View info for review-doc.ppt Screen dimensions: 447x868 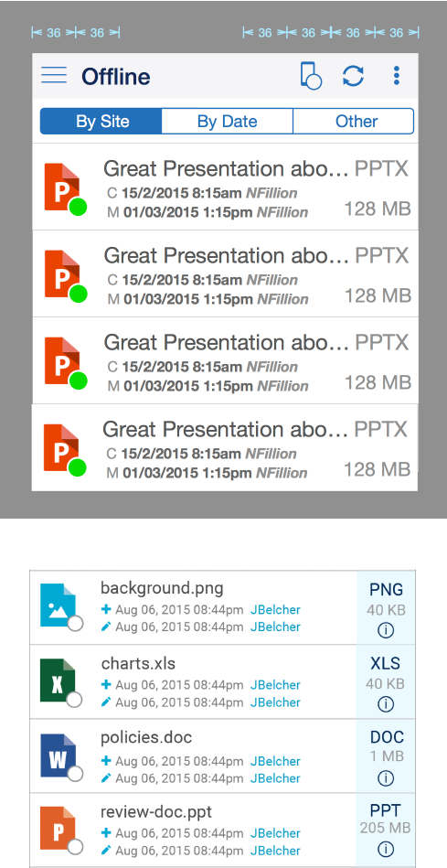pos(386,849)
